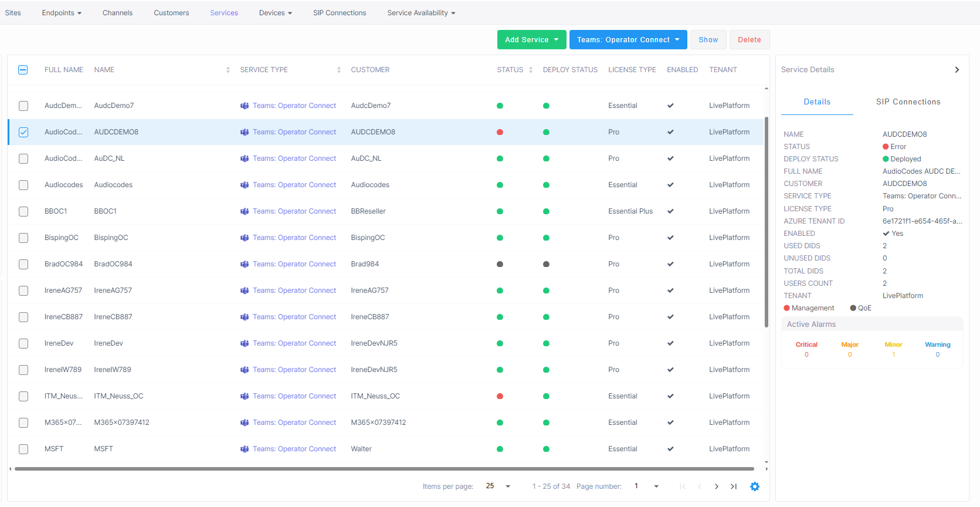Open Teams: Operator Connect link for IreneIW789

tap(294, 370)
